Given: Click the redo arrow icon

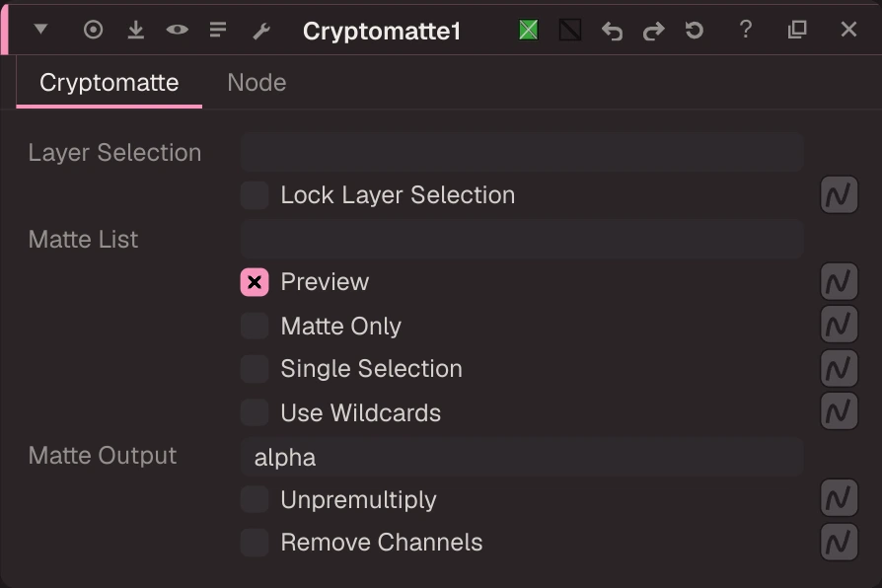Looking at the screenshot, I should point(653,31).
